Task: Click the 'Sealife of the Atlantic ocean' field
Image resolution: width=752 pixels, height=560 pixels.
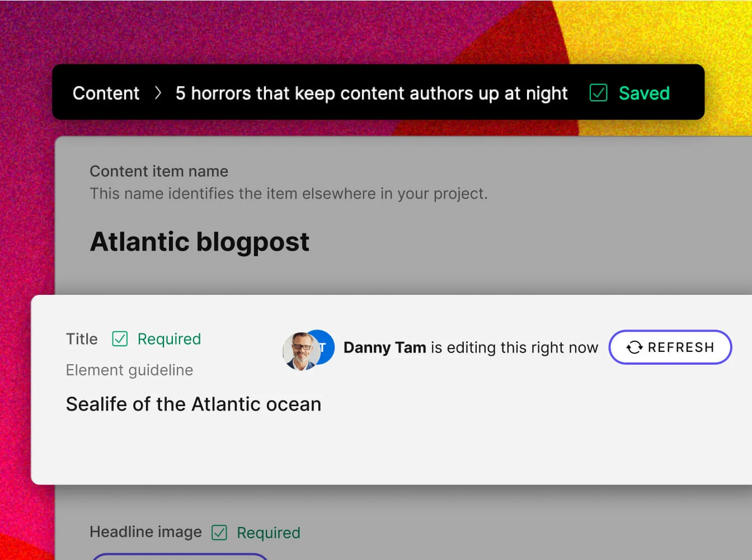Action: [x=194, y=404]
